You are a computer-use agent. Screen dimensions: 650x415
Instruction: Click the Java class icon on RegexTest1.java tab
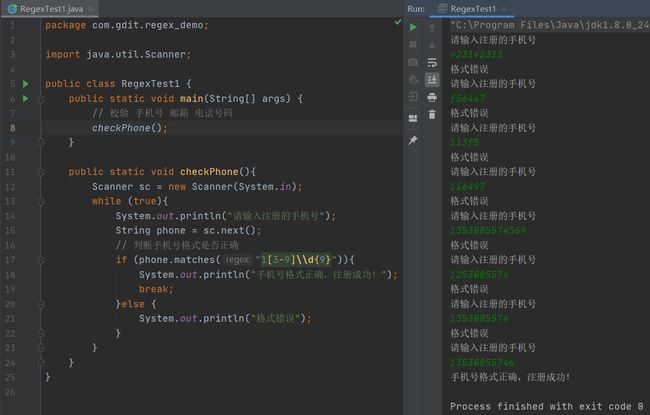coord(12,9)
